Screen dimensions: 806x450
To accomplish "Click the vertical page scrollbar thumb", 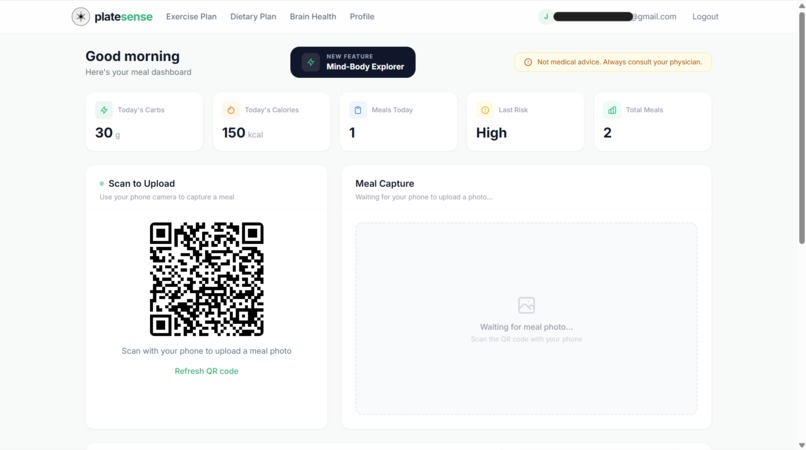I will (801, 127).
